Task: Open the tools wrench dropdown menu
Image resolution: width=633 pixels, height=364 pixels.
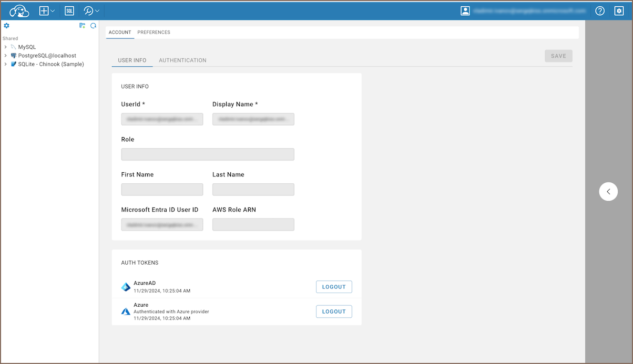Action: pos(91,11)
